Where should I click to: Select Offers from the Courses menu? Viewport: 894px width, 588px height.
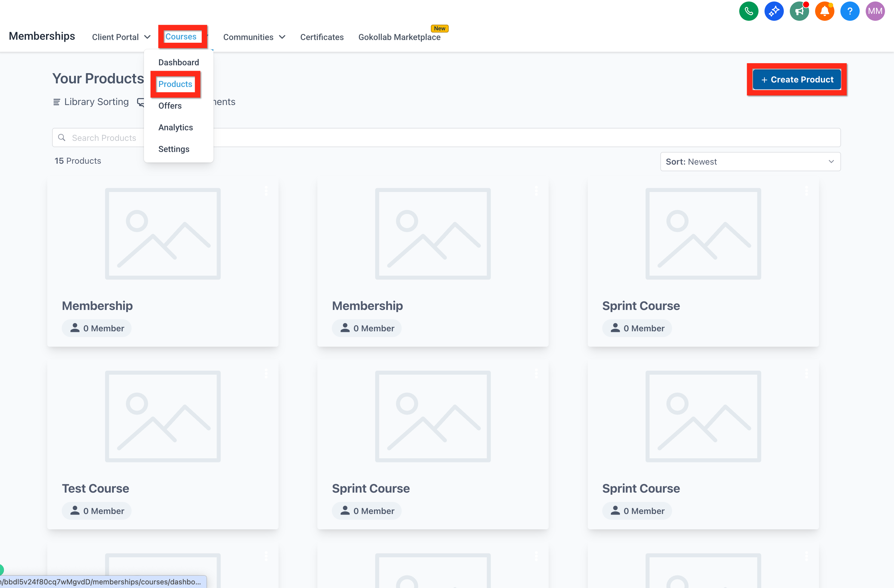tap(170, 106)
